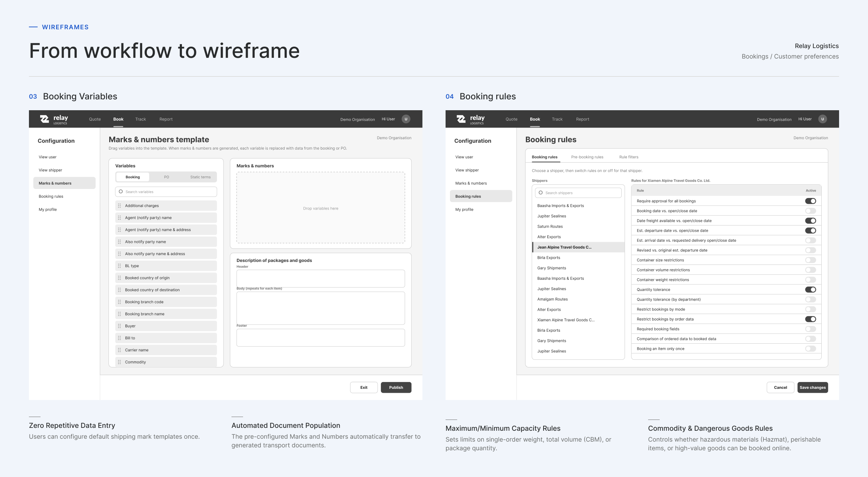
Task: Open user avatar U in Booking Variables wireframe
Action: 406,119
